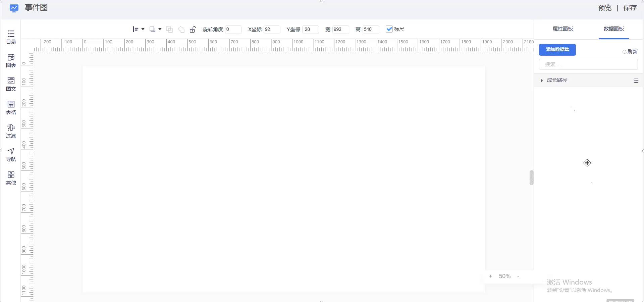The image size is (644, 302).
Task: Switch to the 属性面板 tab
Action: click(563, 29)
